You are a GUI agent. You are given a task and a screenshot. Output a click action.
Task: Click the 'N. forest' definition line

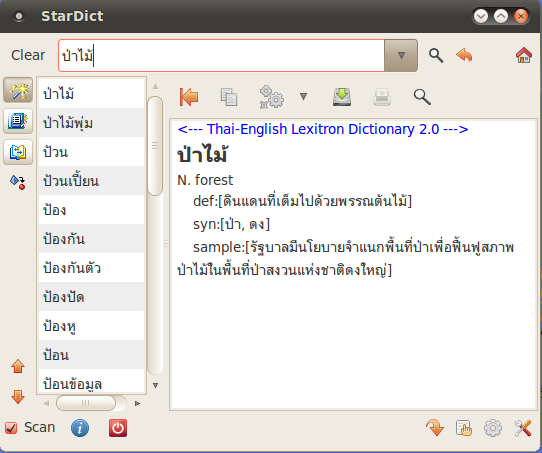tap(205, 180)
